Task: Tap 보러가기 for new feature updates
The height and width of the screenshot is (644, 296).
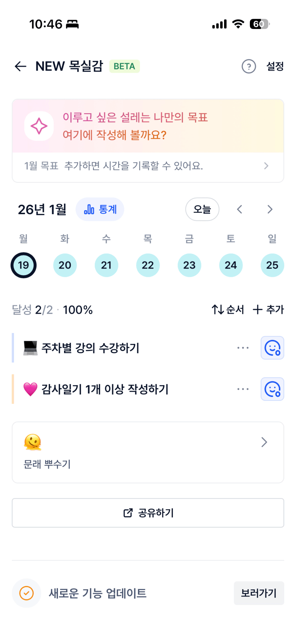Action: pyautogui.click(x=259, y=593)
